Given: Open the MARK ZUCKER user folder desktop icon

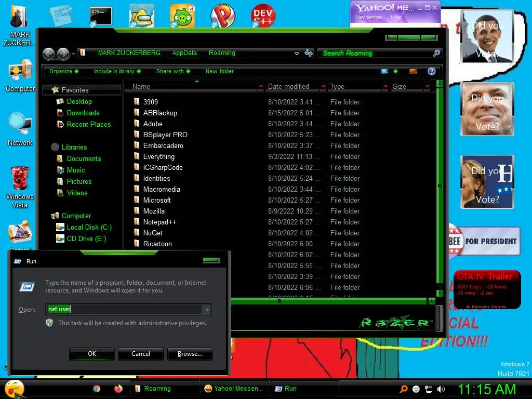Looking at the screenshot, I should click(19, 25).
